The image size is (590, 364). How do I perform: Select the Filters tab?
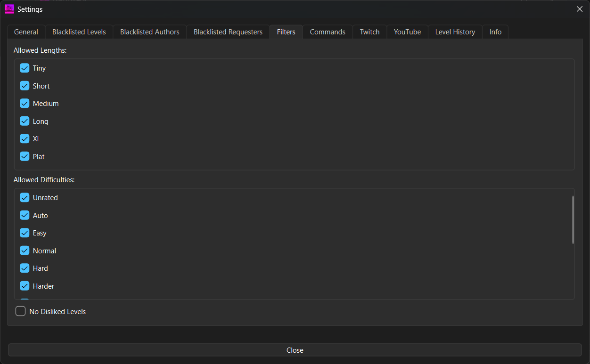tap(286, 32)
